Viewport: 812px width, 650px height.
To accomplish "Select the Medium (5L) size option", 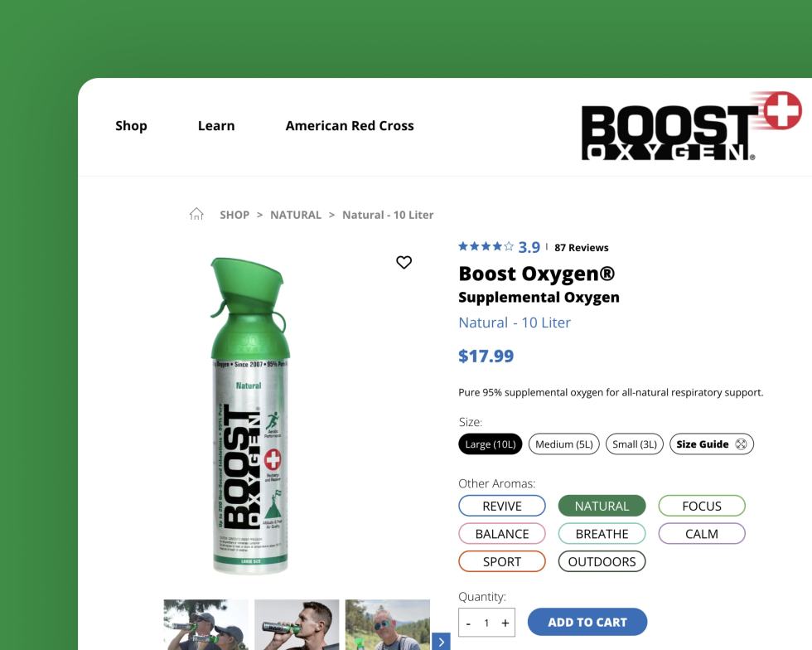I will point(564,444).
